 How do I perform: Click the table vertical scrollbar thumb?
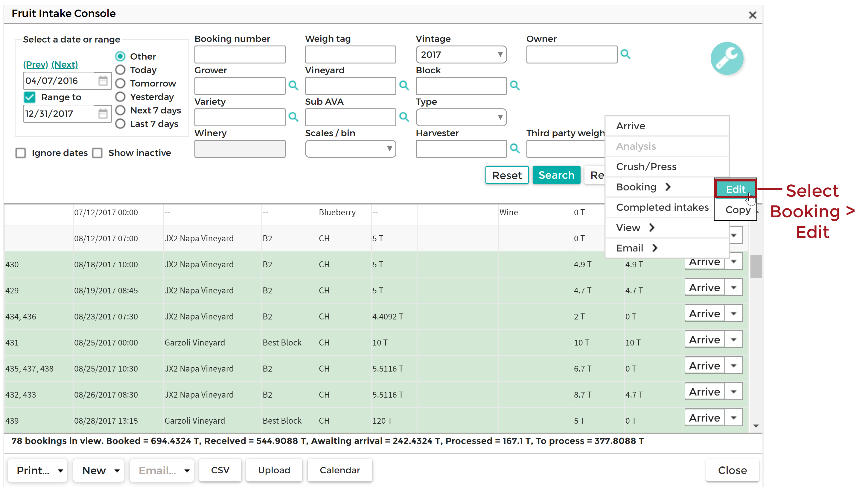coord(756,266)
